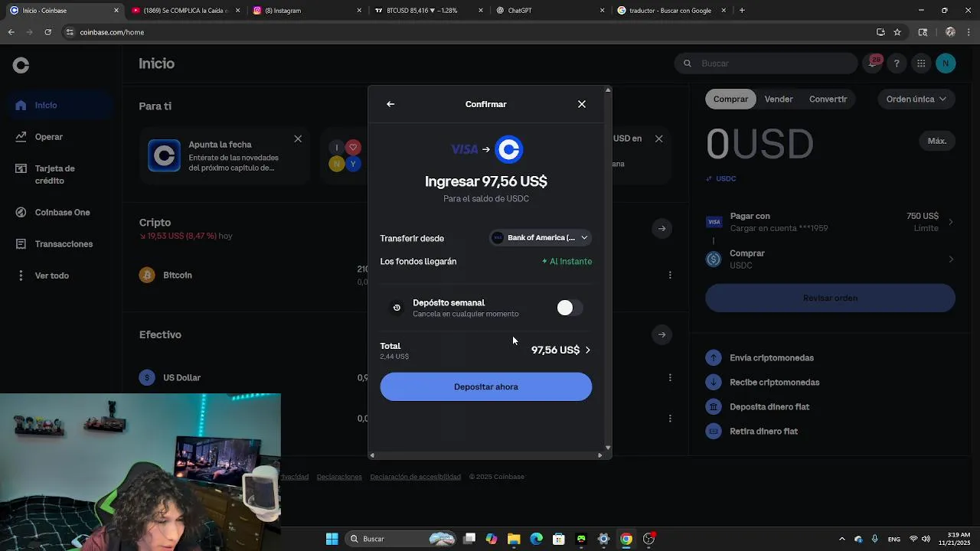Open Bitcoin row options menu
980x551 pixels.
click(x=670, y=275)
